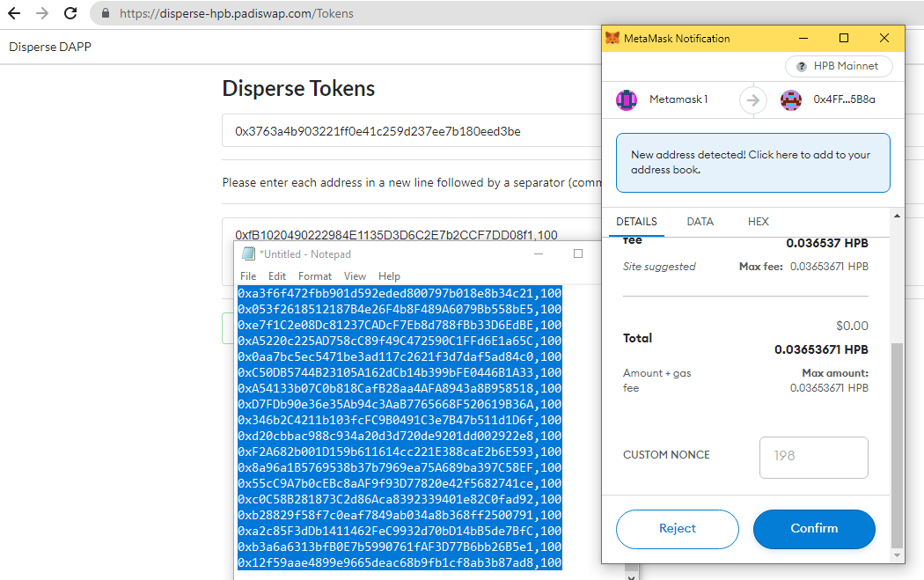Screen dimensions: 924x580
Task: Minimize the MetaMask Notification window
Action: [803, 38]
